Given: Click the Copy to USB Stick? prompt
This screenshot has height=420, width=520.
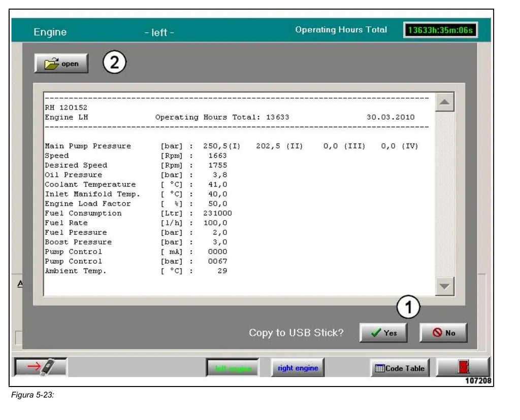Looking at the screenshot, I should click(x=296, y=333).
